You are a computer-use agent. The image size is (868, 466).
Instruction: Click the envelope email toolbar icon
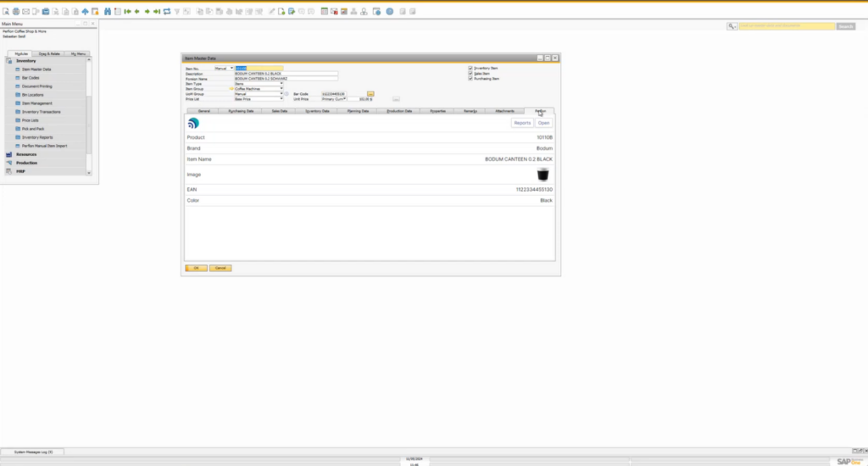pos(26,11)
